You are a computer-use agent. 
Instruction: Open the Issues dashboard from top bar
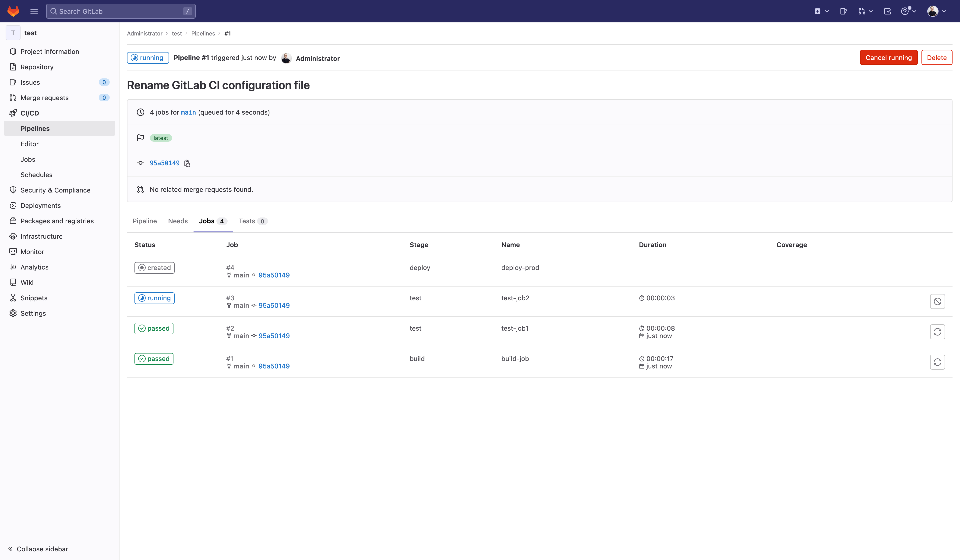click(843, 11)
